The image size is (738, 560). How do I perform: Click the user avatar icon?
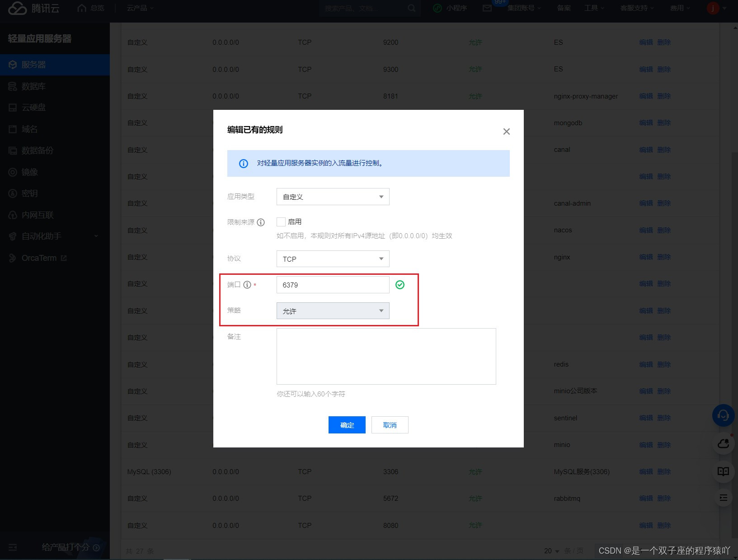pos(713,8)
